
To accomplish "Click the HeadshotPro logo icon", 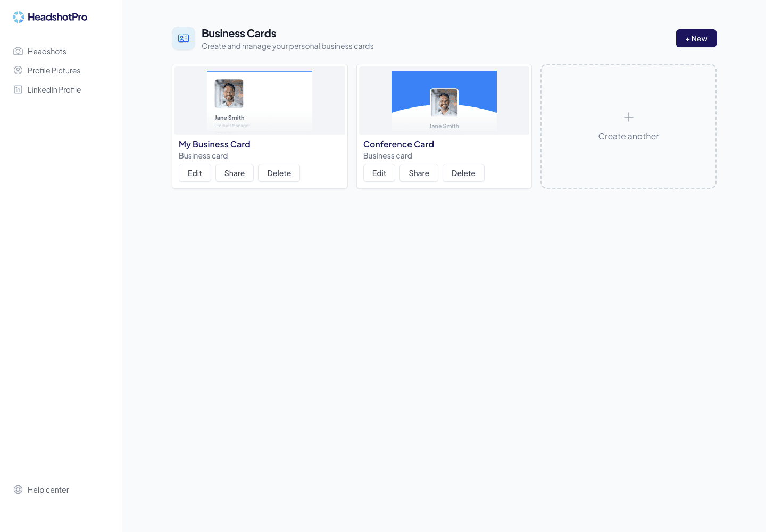I will tap(19, 17).
